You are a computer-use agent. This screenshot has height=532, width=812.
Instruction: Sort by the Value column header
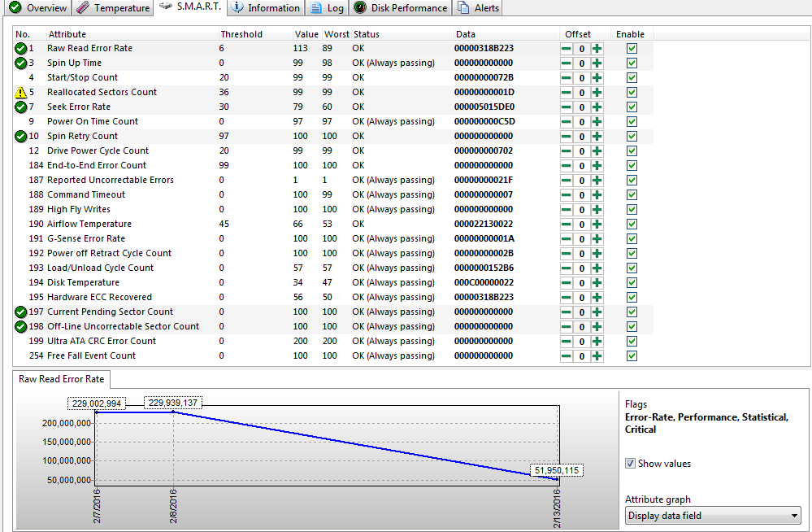(x=307, y=34)
